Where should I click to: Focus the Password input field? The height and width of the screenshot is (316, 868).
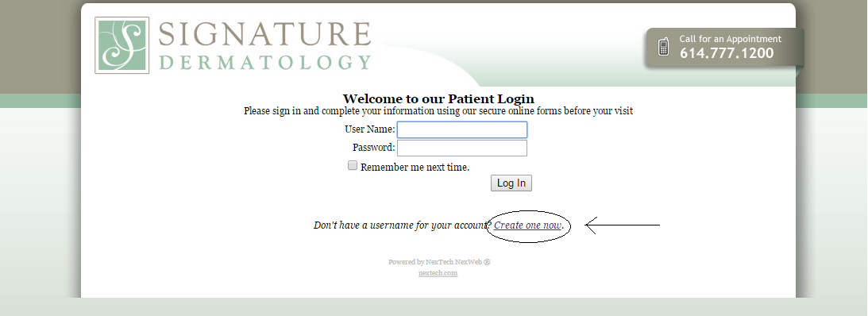tap(462, 148)
